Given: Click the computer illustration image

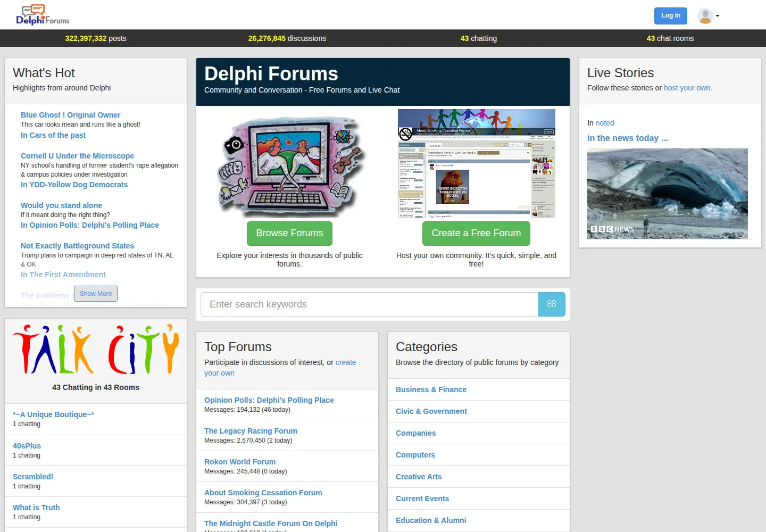Looking at the screenshot, I should click(291, 167).
